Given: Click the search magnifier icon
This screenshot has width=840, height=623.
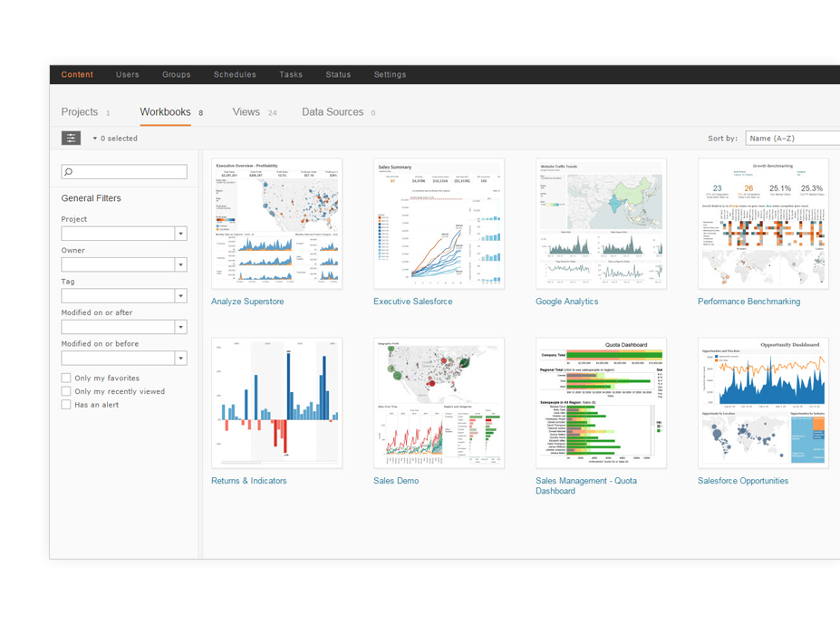Looking at the screenshot, I should 68,172.
